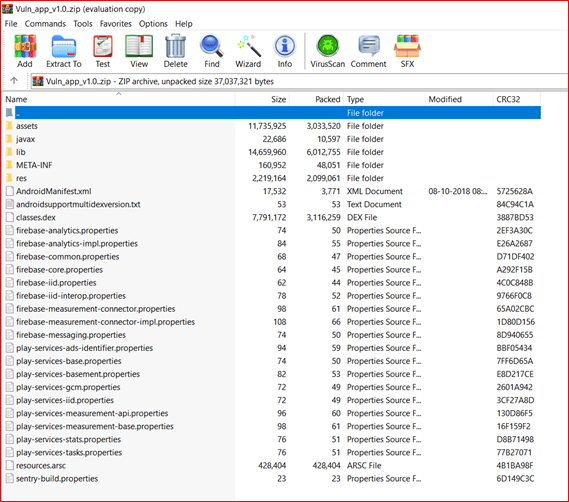Image resolution: width=569 pixels, height=502 pixels.
Task: Select the lib folder icon
Action: [9, 152]
